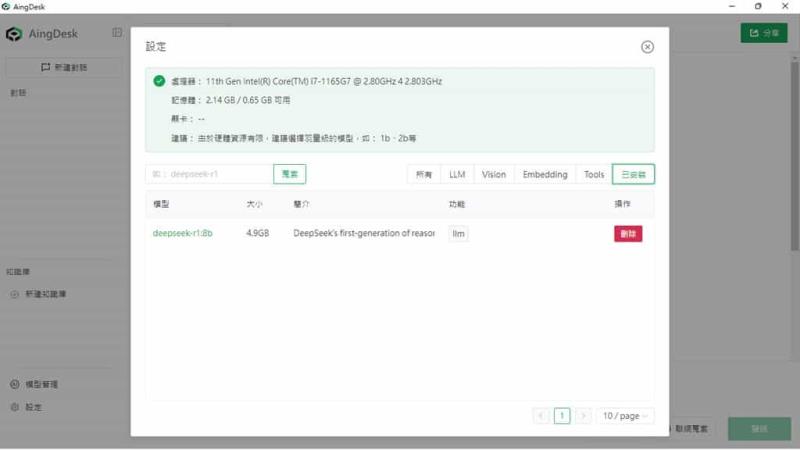Select the 所有 filter tab

coord(424,174)
